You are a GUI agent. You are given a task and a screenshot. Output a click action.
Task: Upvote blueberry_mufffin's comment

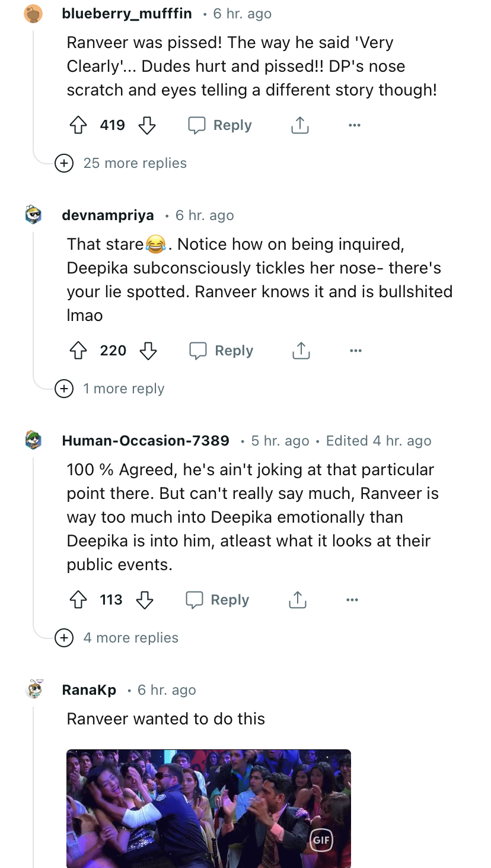tap(78, 125)
